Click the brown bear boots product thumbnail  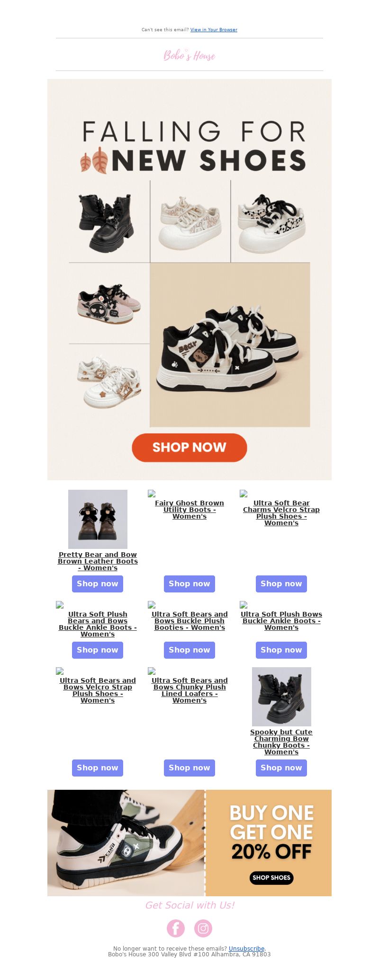pos(98,519)
